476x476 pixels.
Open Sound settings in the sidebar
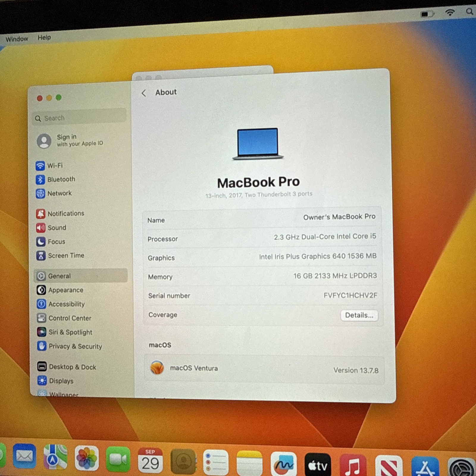point(51,228)
